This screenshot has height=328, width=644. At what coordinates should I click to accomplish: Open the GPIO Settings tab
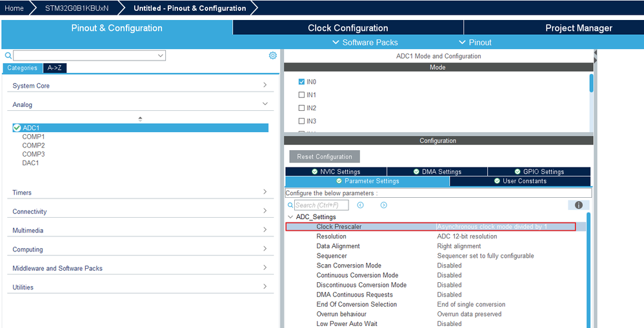click(539, 172)
